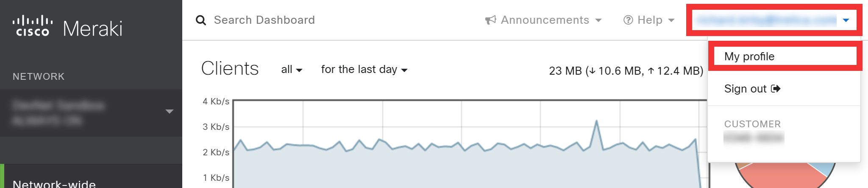This screenshot has height=188, width=868.
Task: Click the search magnifier icon
Action: click(x=201, y=20)
